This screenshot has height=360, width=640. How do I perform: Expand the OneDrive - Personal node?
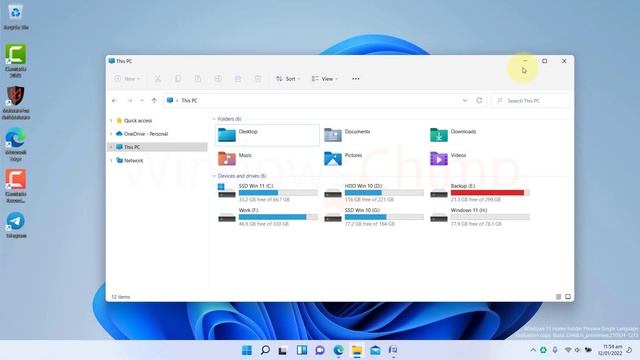(x=111, y=134)
